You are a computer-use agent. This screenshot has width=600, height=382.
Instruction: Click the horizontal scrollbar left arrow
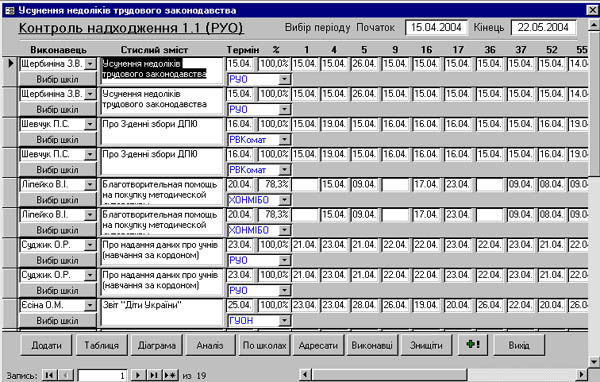[305, 374]
